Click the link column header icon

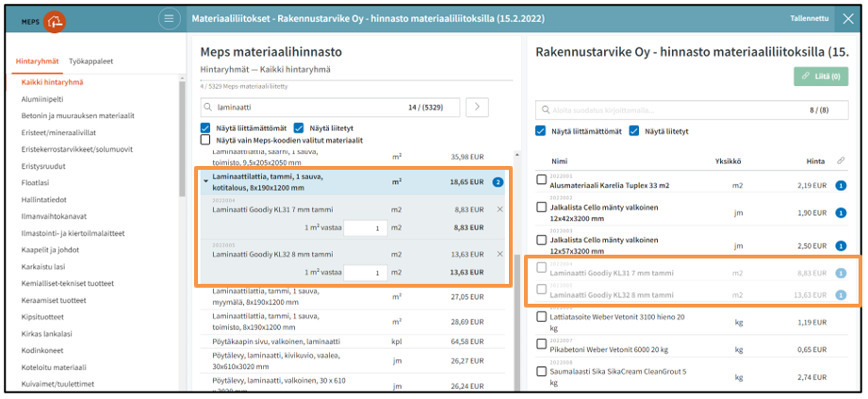[841, 161]
